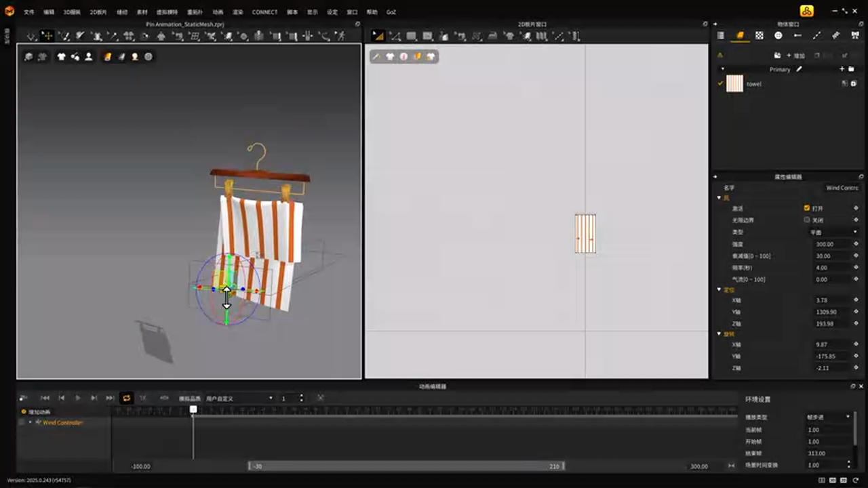
Task: Expand the Wind Controller track in timeline
Action: click(30, 422)
